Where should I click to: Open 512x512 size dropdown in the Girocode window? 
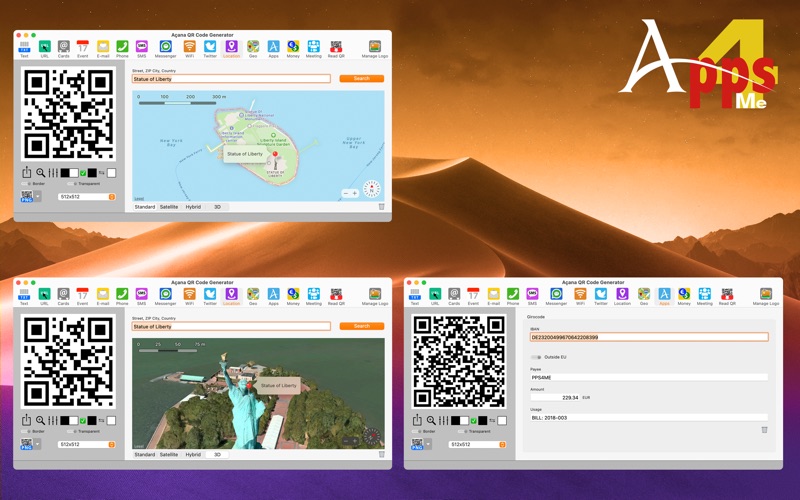[x=478, y=444]
